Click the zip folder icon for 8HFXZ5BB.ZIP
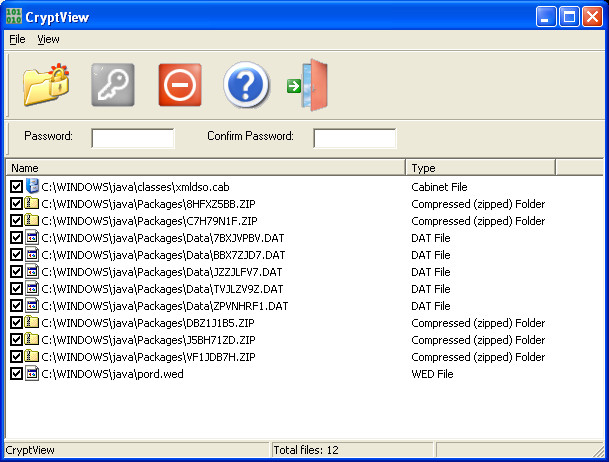Screen dimensions: 609x462 tap(32, 203)
